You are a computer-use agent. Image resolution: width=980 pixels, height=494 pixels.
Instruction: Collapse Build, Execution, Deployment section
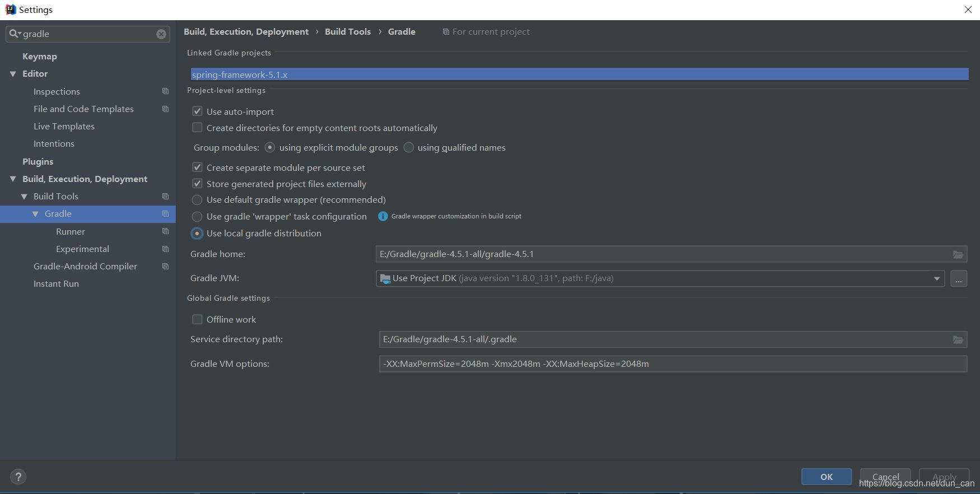[x=13, y=179]
